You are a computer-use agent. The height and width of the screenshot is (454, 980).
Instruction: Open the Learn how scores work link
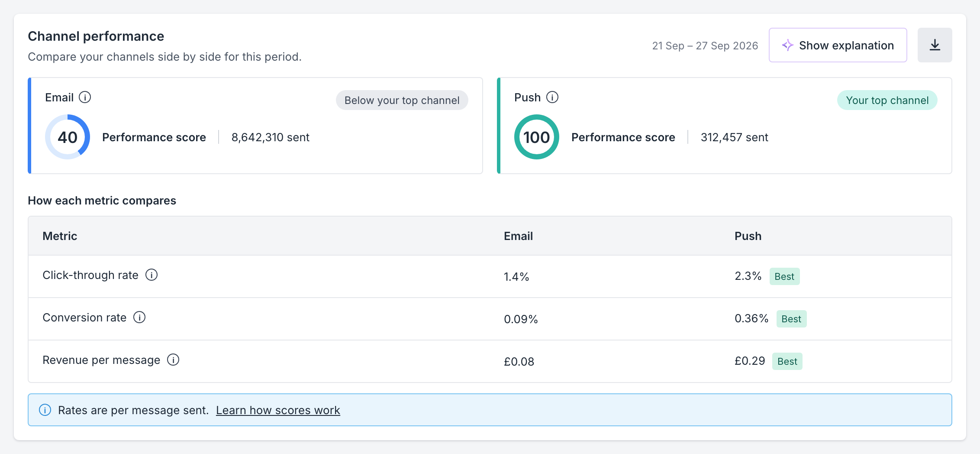(278, 410)
